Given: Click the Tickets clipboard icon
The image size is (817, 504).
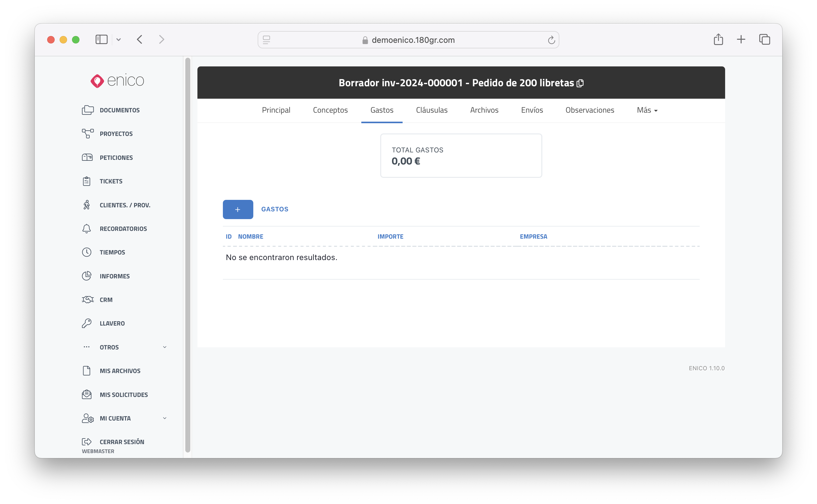Looking at the screenshot, I should pyautogui.click(x=87, y=181).
